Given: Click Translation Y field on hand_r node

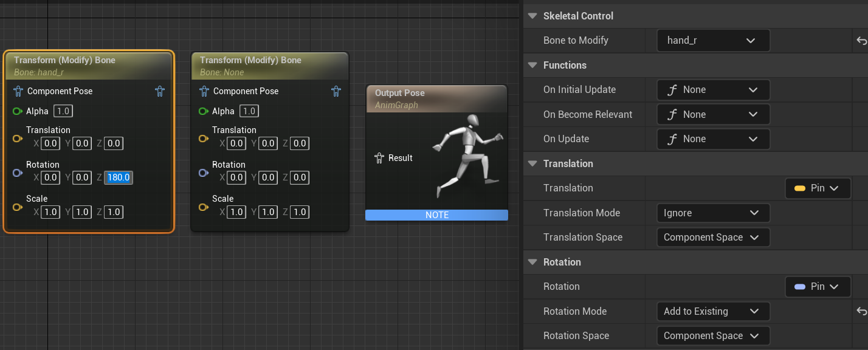Looking at the screenshot, I should (x=83, y=143).
